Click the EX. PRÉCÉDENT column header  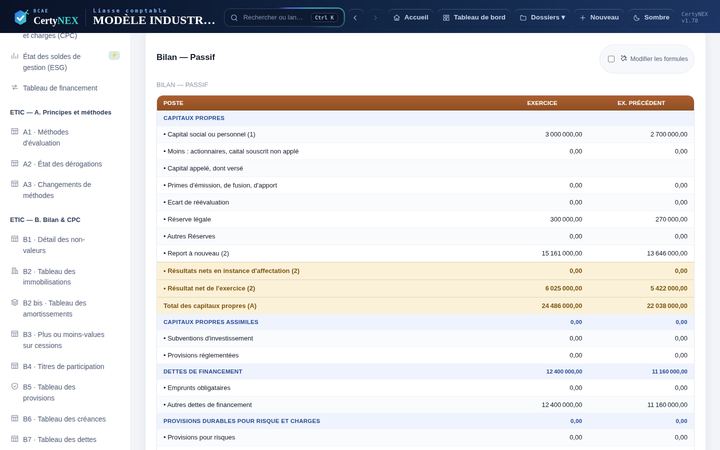pos(641,103)
